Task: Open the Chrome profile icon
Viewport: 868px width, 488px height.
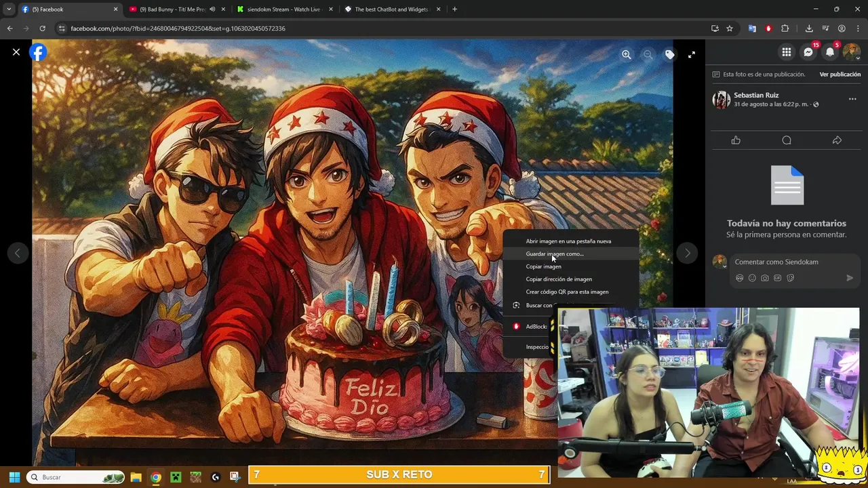Action: coord(842,28)
